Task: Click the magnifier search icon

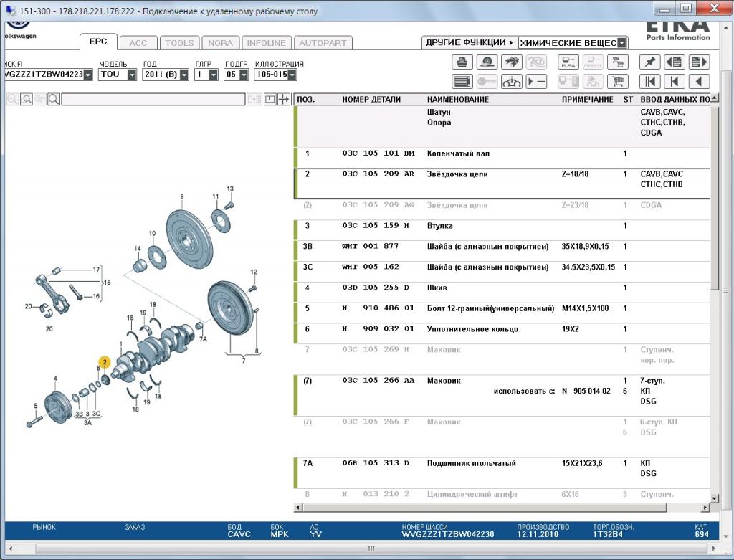Action: (54, 99)
